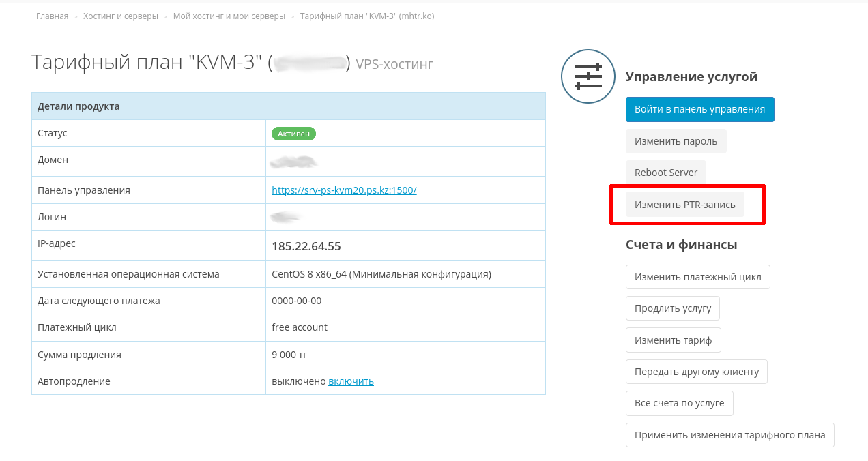Viewport: 868px width, 461px height.
Task: Open the Хостинг и серверы breadcrumb
Action: click(121, 16)
